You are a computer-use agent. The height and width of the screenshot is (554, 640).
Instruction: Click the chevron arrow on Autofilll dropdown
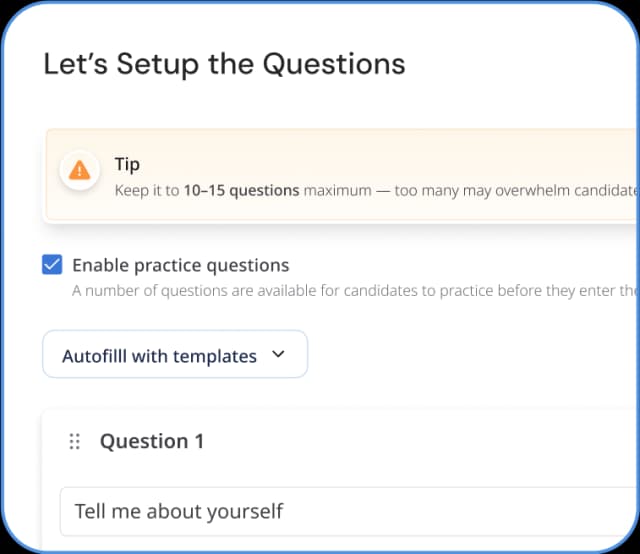(x=279, y=354)
